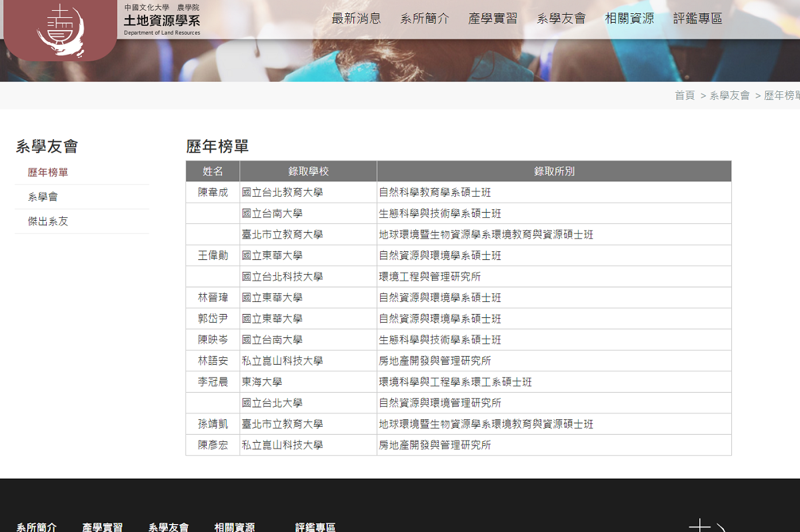Screen dimensions: 800x532
Task: Click the footer white logo icon
Action: [x=707, y=525]
